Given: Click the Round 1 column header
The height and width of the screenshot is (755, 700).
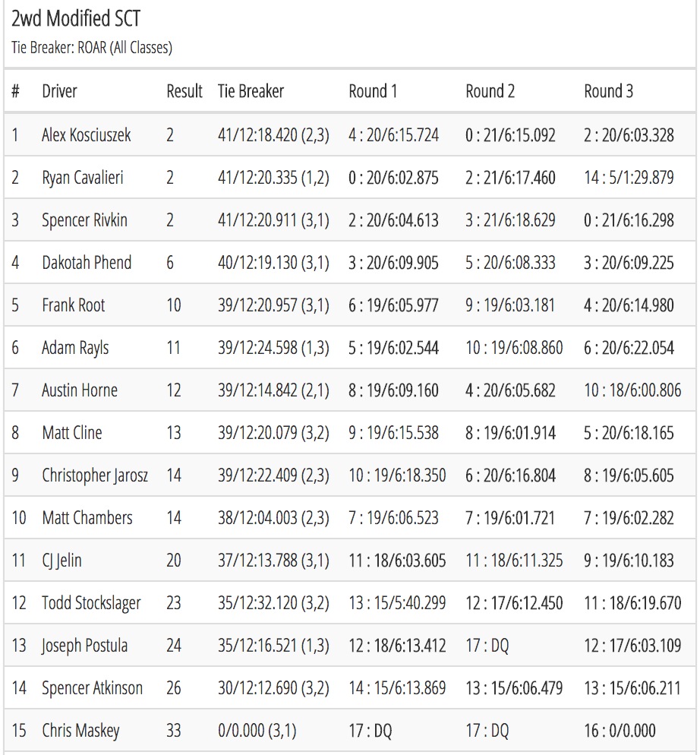Looking at the screenshot, I should point(373,91).
